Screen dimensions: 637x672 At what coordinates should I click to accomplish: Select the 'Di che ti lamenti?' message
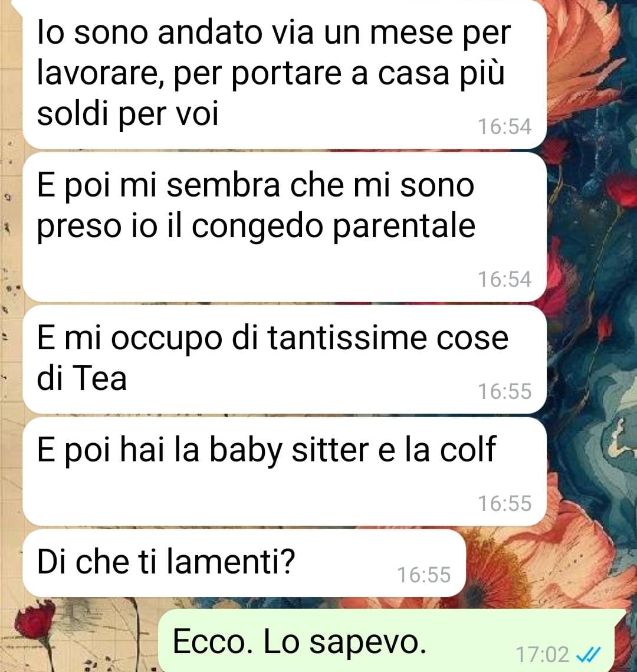point(244,563)
